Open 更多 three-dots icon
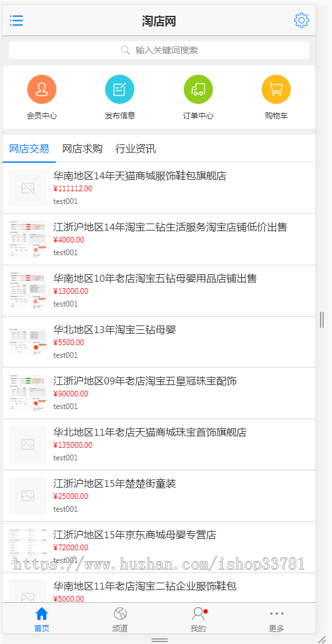The height and width of the screenshot is (644, 332). (x=276, y=614)
